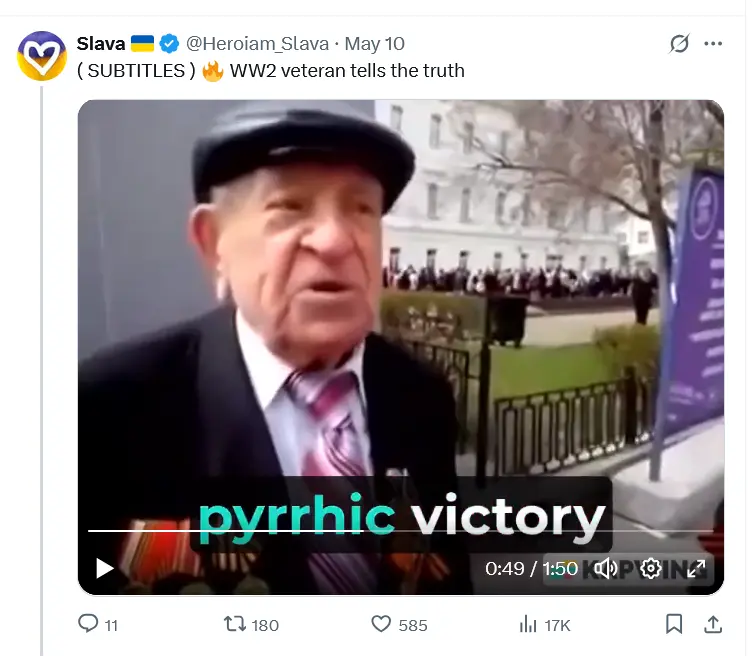Repost the tweet showing 180 reposts
The width and height of the screenshot is (756, 656).
tap(251, 625)
